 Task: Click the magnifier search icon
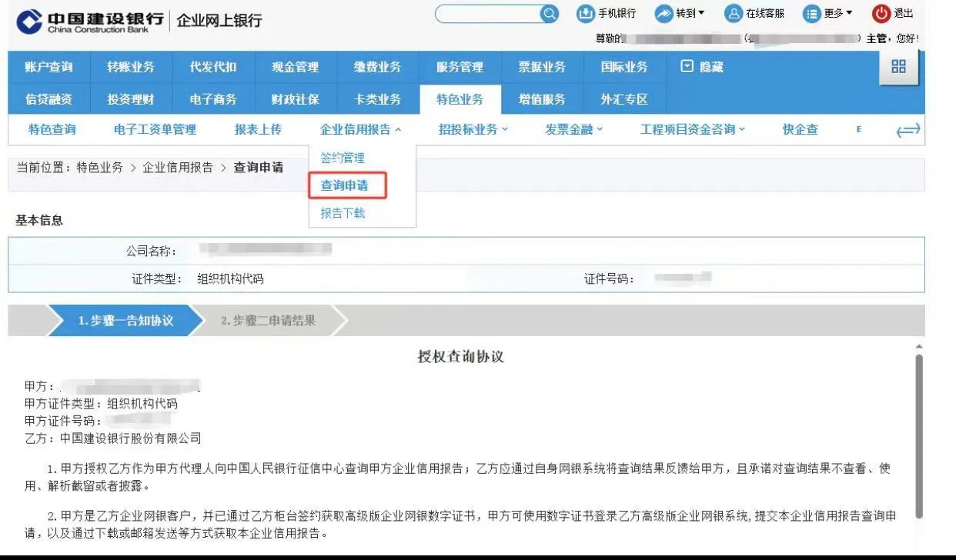click(x=549, y=13)
